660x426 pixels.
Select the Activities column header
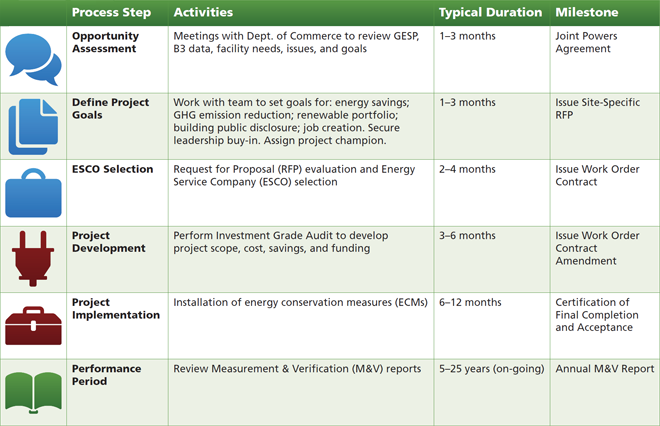(203, 12)
